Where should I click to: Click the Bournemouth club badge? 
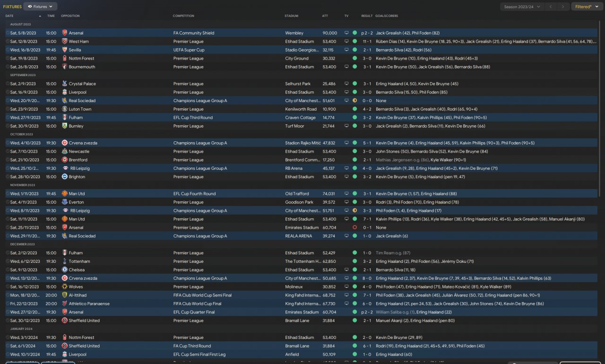[x=64, y=67]
